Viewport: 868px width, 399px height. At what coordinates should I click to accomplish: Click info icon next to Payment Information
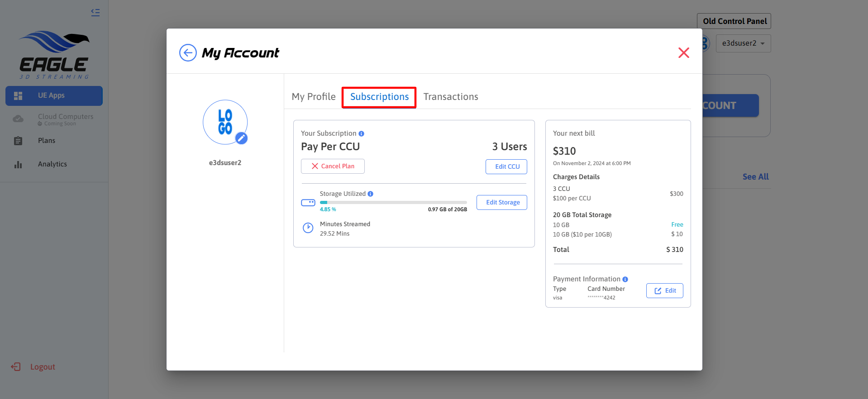(x=625, y=280)
